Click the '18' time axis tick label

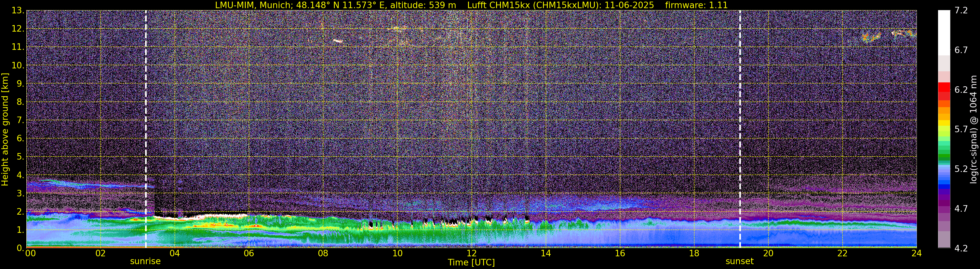[694, 253]
